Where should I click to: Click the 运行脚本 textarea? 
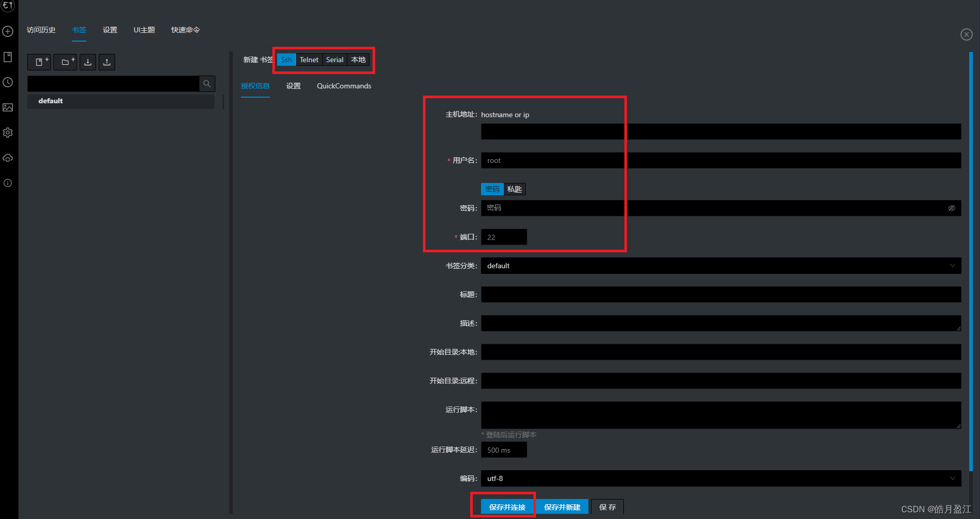click(x=721, y=415)
